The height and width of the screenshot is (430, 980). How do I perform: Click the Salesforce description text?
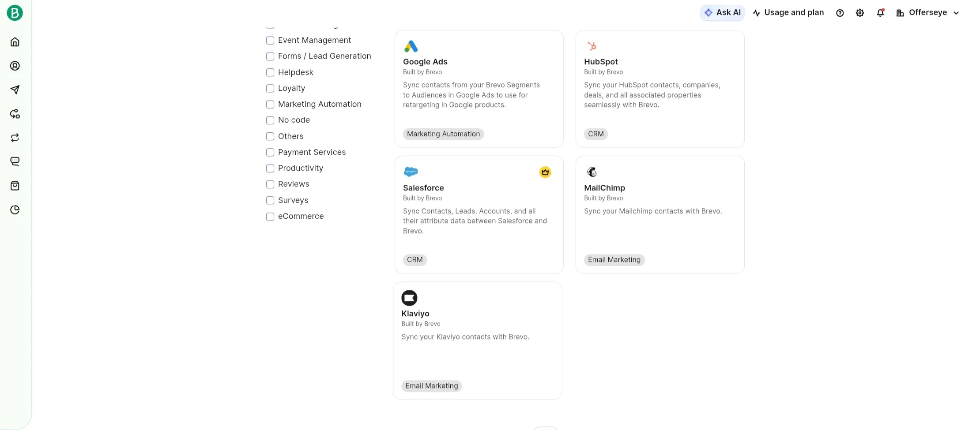click(x=475, y=221)
